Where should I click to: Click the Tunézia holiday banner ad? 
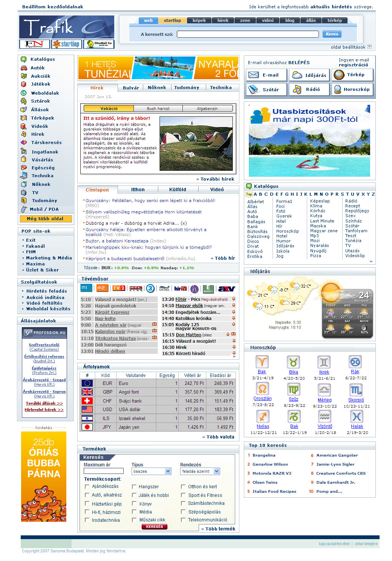(158, 68)
